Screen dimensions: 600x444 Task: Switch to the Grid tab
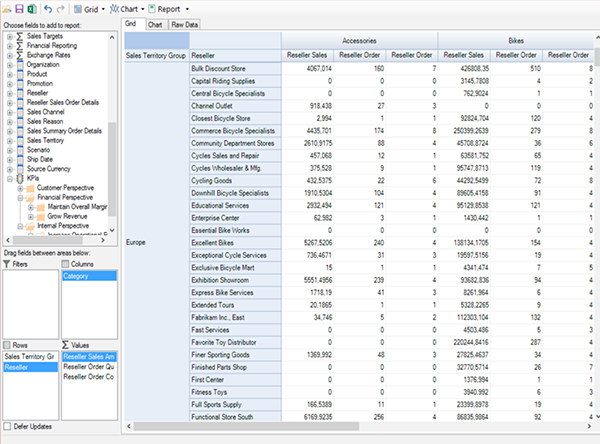[131, 24]
